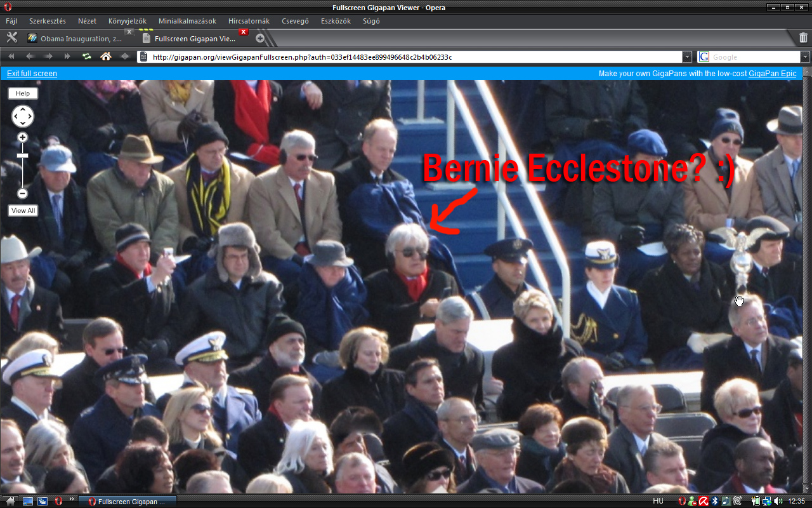Click the View All button
The width and height of the screenshot is (812, 508).
23,210
